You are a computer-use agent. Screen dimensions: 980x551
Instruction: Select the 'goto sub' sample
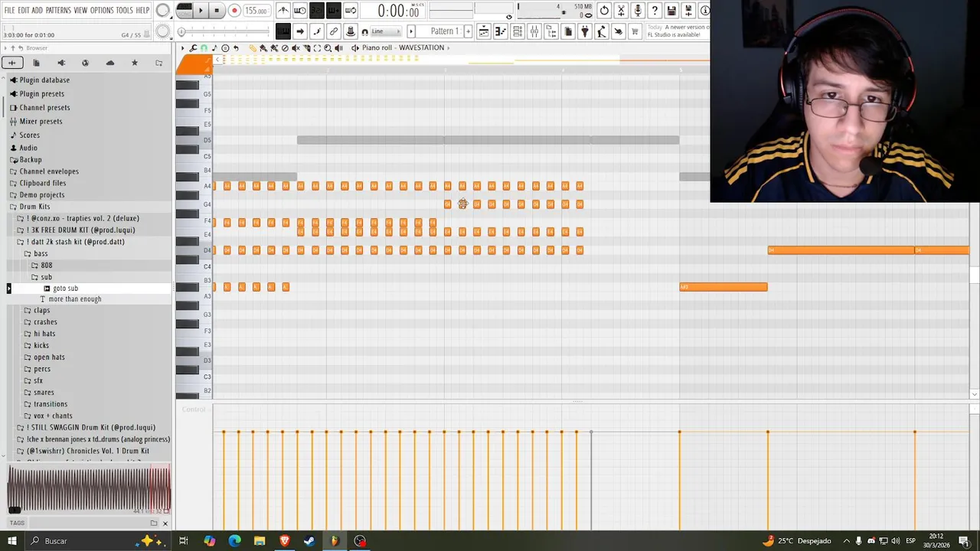(x=65, y=289)
